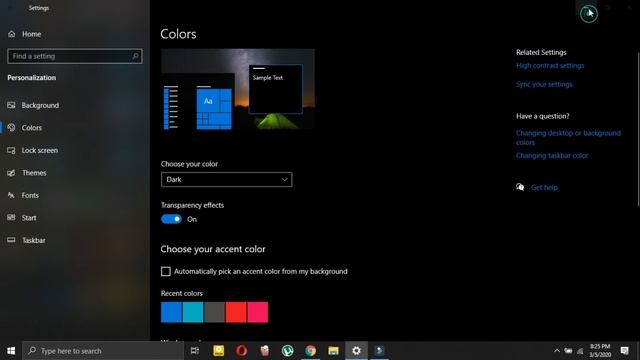Pick the teal recent color swatch
The height and width of the screenshot is (360, 640).
193,312
